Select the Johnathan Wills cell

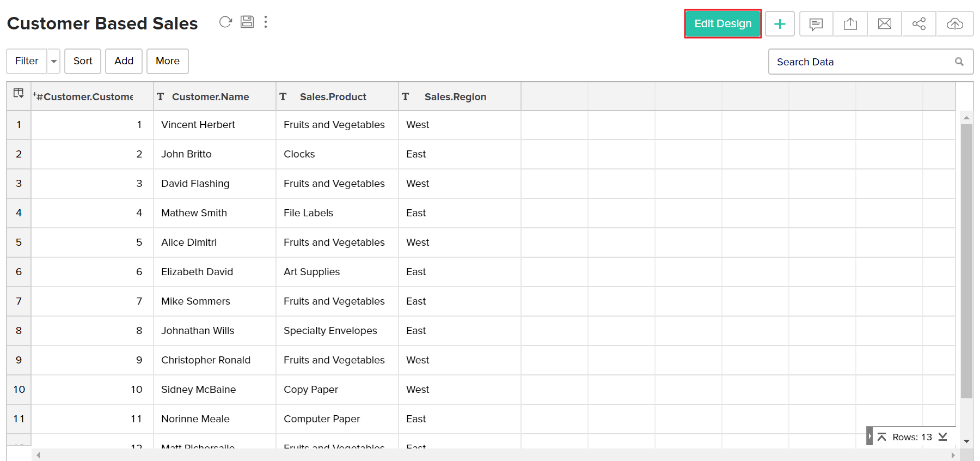pyautogui.click(x=215, y=331)
